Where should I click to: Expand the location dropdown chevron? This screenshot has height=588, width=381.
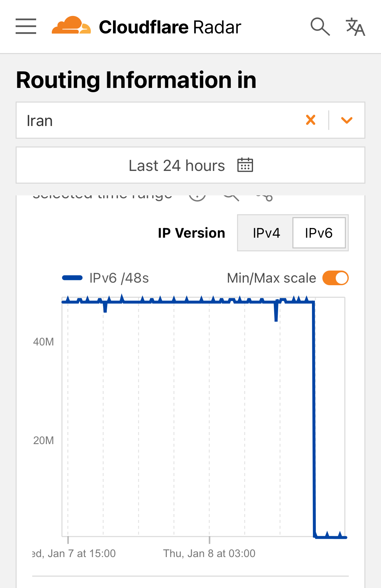(x=346, y=120)
